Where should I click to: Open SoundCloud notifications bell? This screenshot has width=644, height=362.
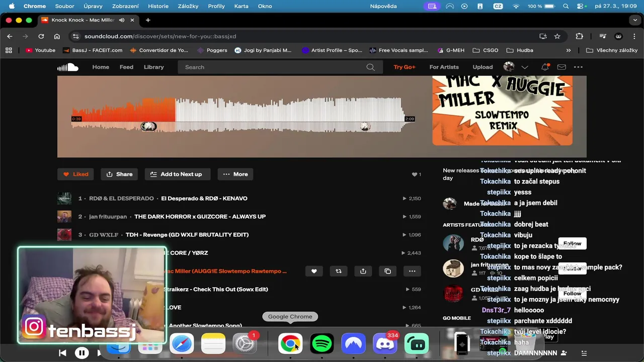click(x=545, y=67)
